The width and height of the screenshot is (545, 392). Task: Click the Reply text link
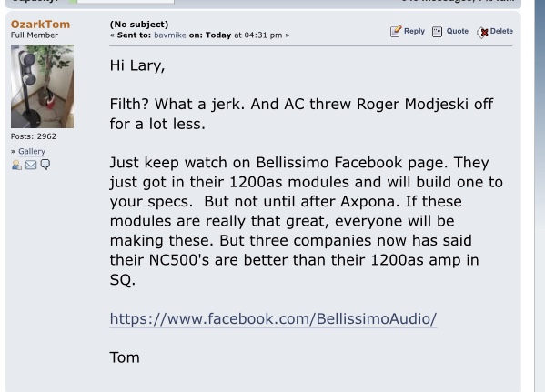[x=414, y=31]
